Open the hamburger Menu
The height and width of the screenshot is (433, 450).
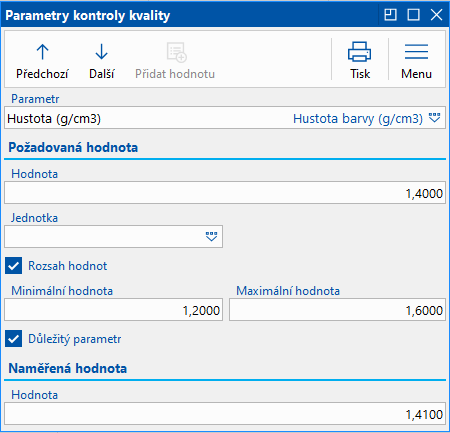[416, 52]
